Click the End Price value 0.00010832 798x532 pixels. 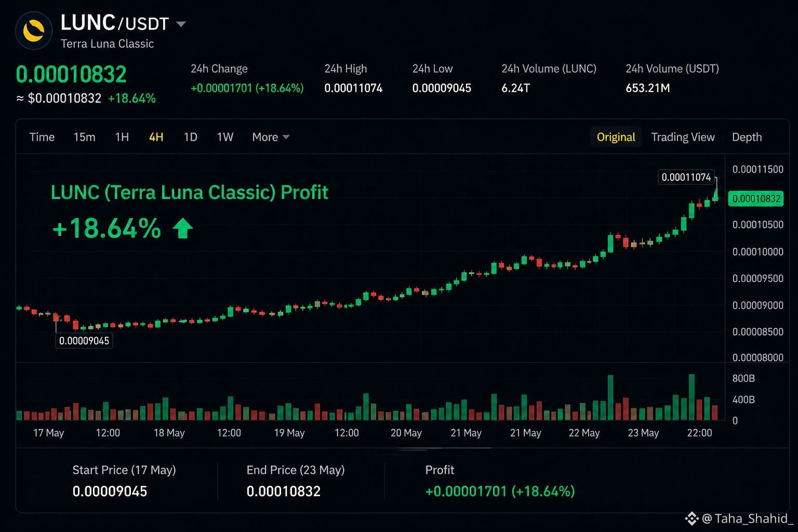click(x=284, y=491)
